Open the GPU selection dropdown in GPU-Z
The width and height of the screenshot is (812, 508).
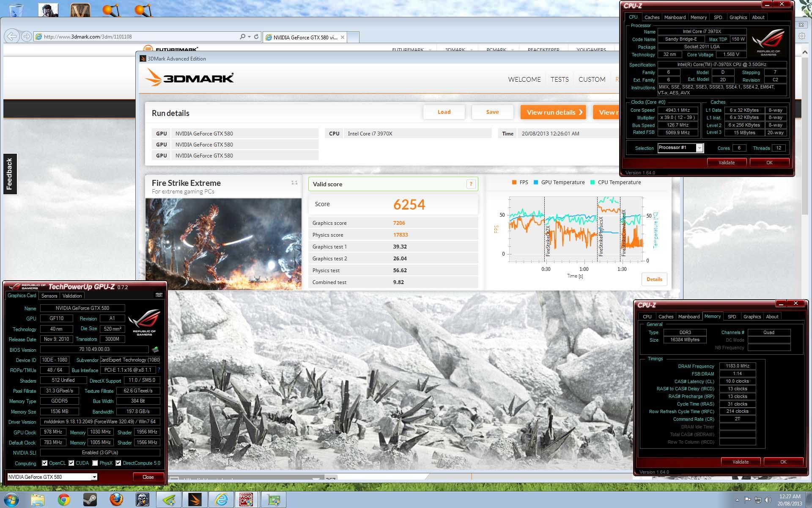(x=94, y=477)
